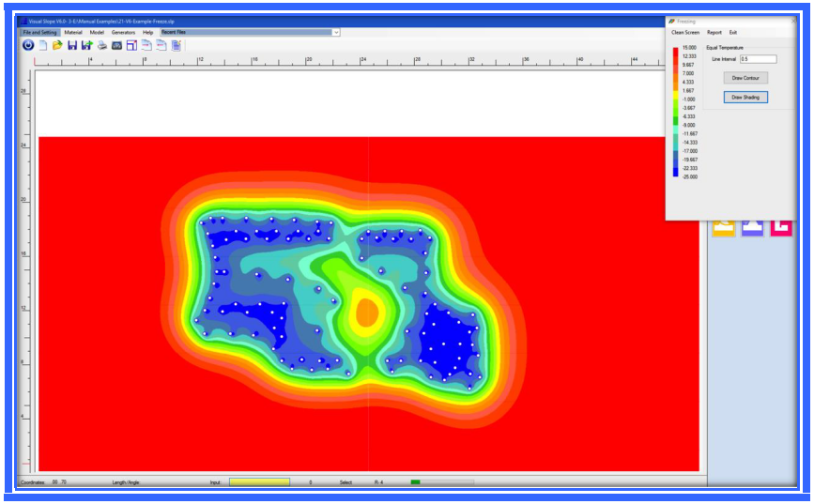This screenshot has width=814, height=504.
Task: Click the window layout toolbar icon
Action: point(132,44)
